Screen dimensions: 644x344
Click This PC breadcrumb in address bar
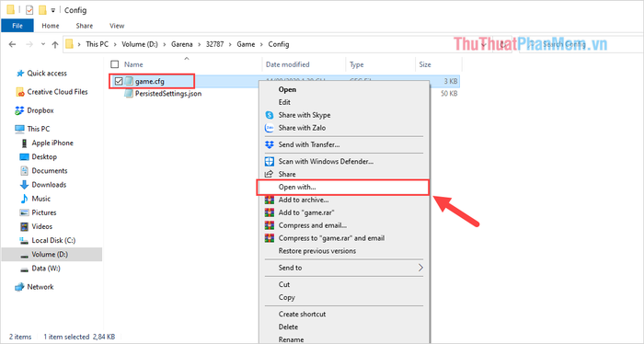point(97,44)
